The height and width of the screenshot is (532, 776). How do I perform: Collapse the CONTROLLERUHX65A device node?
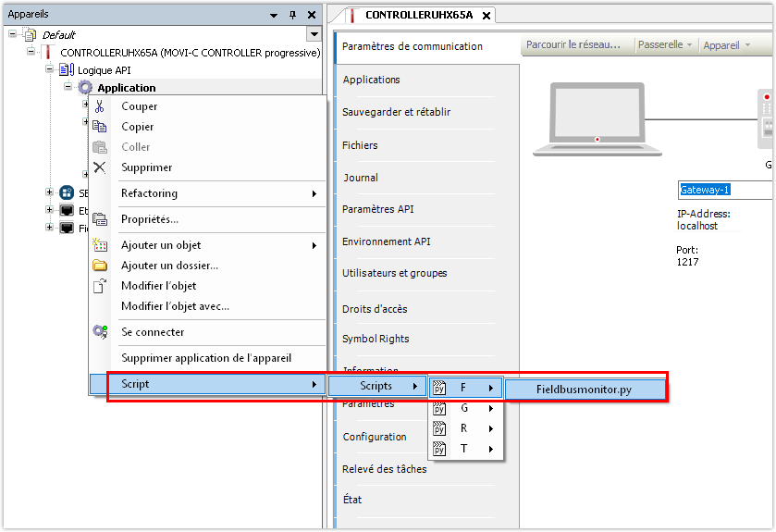click(x=31, y=53)
